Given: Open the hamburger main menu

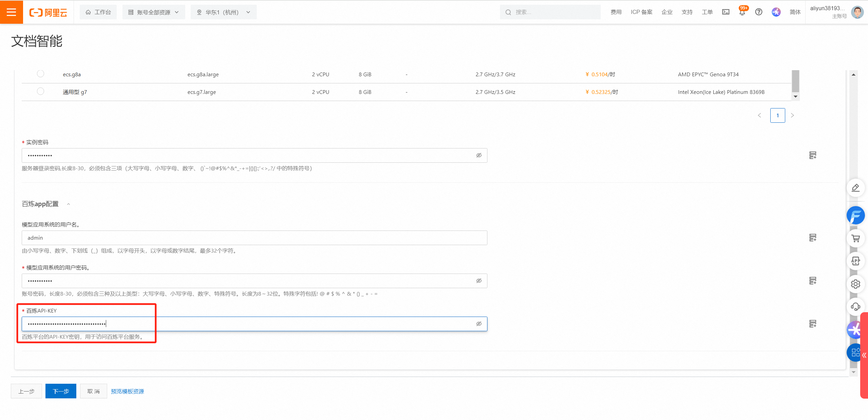Looking at the screenshot, I should click(x=12, y=12).
